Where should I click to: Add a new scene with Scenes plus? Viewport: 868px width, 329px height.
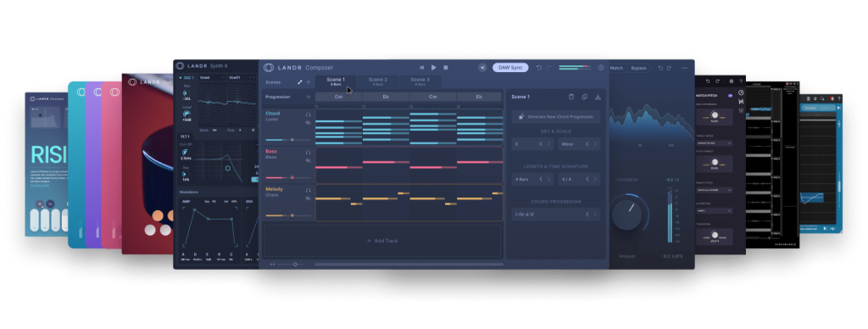tap(309, 82)
